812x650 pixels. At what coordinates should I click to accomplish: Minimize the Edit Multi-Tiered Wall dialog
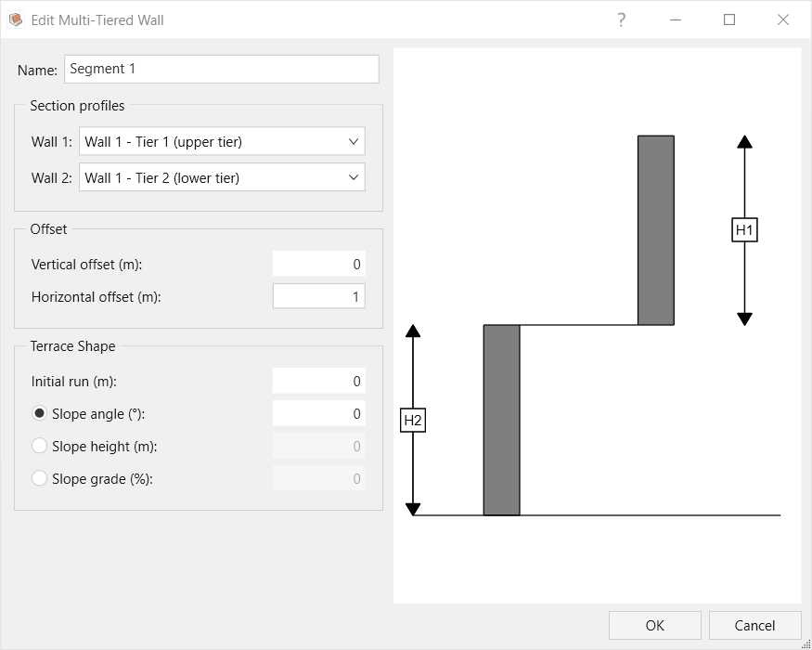tap(676, 19)
